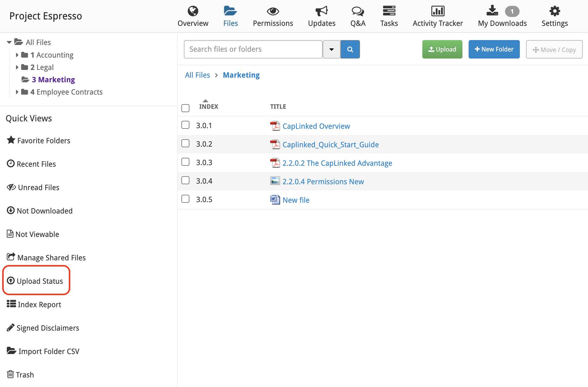Viewport: 588px width, 387px height.
Task: Click the Marketing breadcrumb link
Action: [241, 75]
